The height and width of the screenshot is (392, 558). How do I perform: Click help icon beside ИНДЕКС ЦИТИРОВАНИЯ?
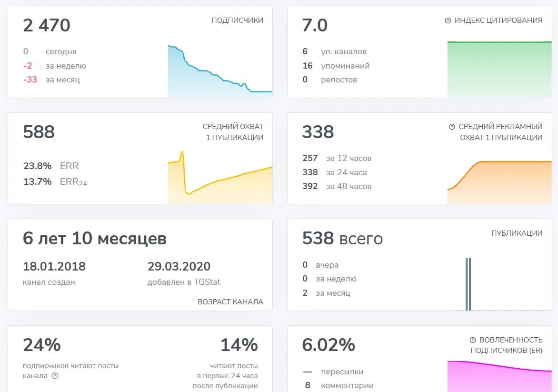point(448,20)
